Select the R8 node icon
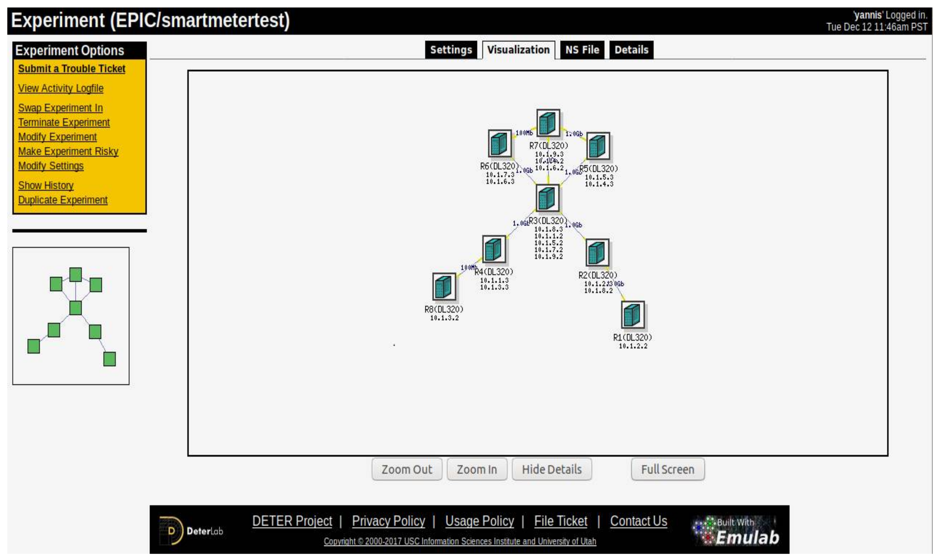940x560 pixels. [443, 286]
